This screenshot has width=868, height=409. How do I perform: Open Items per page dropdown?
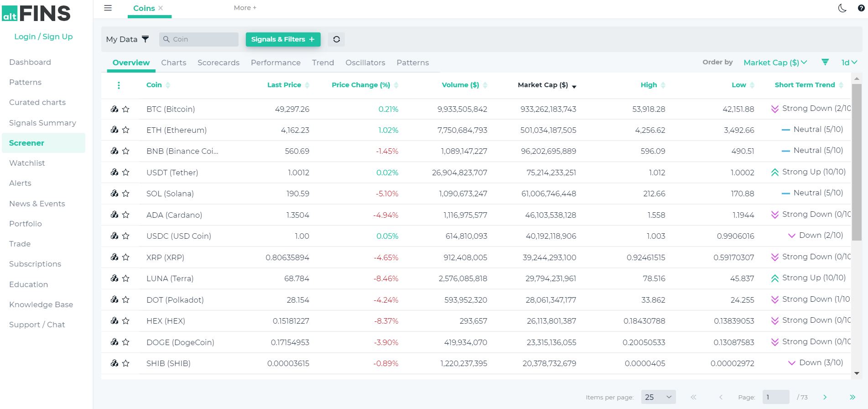658,397
